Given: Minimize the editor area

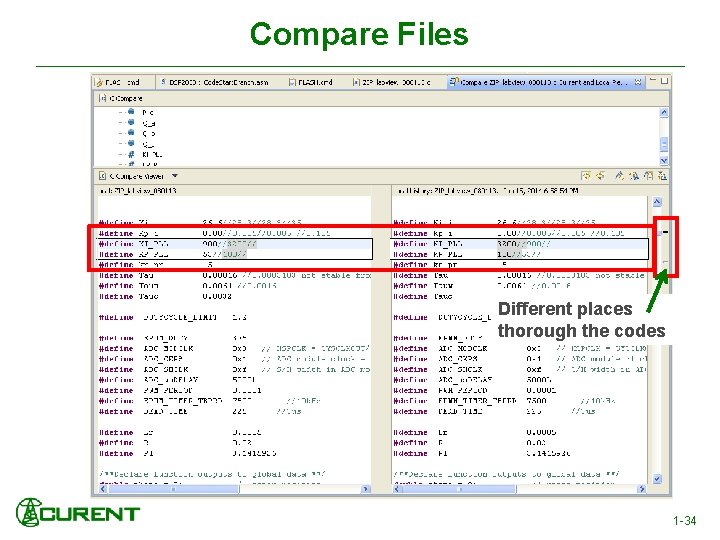Looking at the screenshot, I should 654,81.
